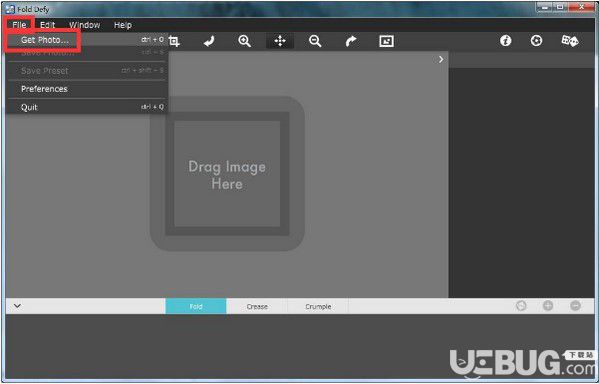Click the greyed-out palette preset icon
Viewport: 599px width, 384px height.
[x=521, y=306]
